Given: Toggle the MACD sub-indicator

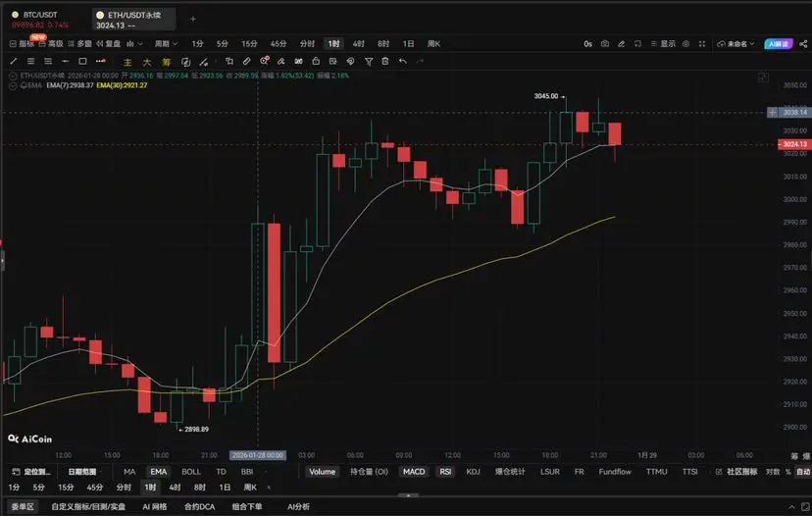Looking at the screenshot, I should point(414,472).
